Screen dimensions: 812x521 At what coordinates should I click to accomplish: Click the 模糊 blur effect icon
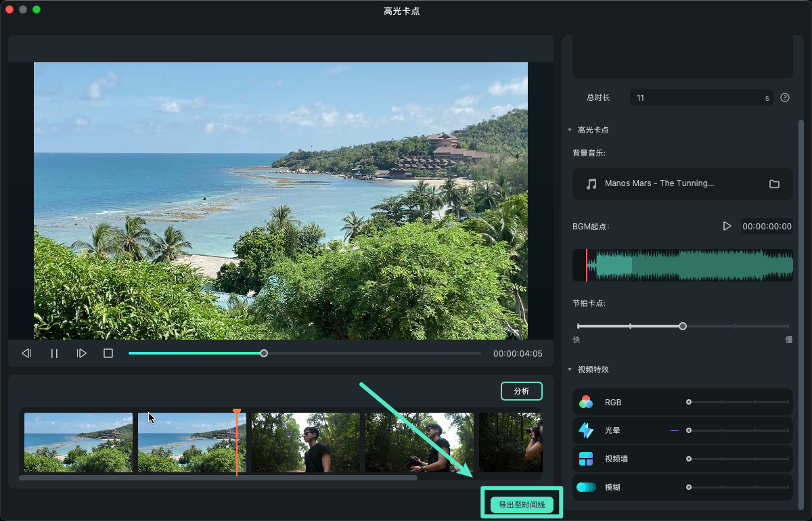586,487
